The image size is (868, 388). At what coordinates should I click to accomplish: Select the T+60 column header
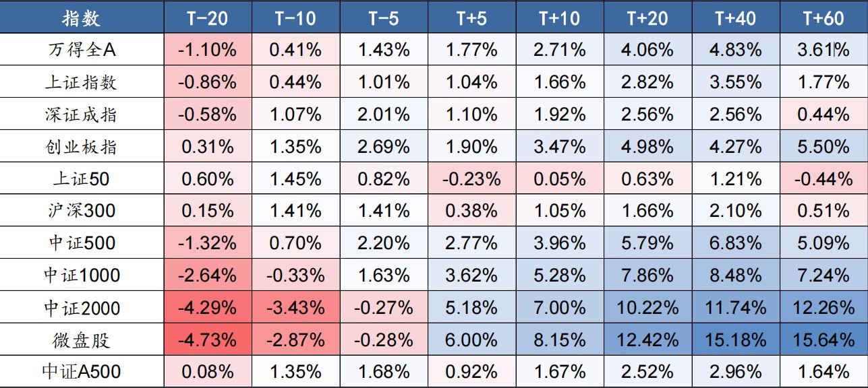point(823,18)
